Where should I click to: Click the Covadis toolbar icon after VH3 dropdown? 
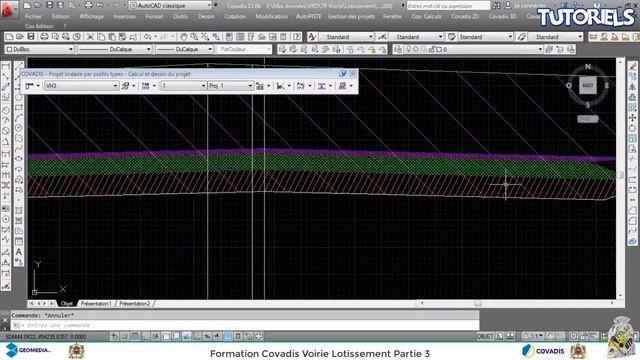click(x=126, y=86)
